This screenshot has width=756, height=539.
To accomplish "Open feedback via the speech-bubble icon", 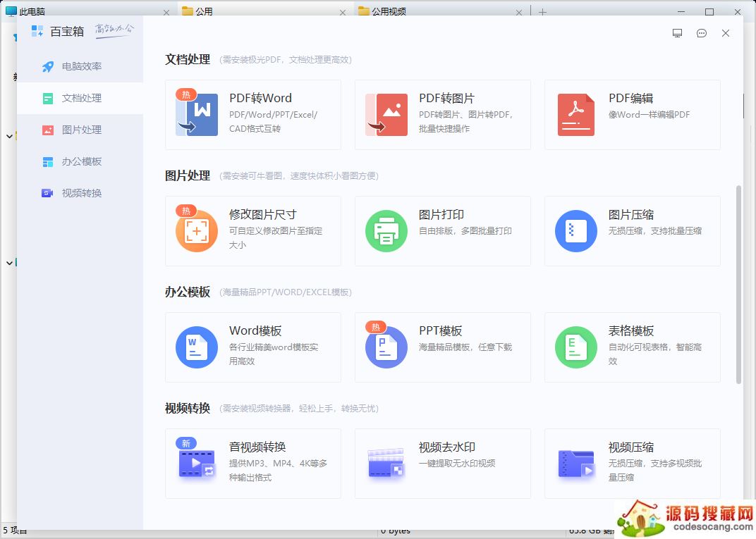I will point(701,33).
